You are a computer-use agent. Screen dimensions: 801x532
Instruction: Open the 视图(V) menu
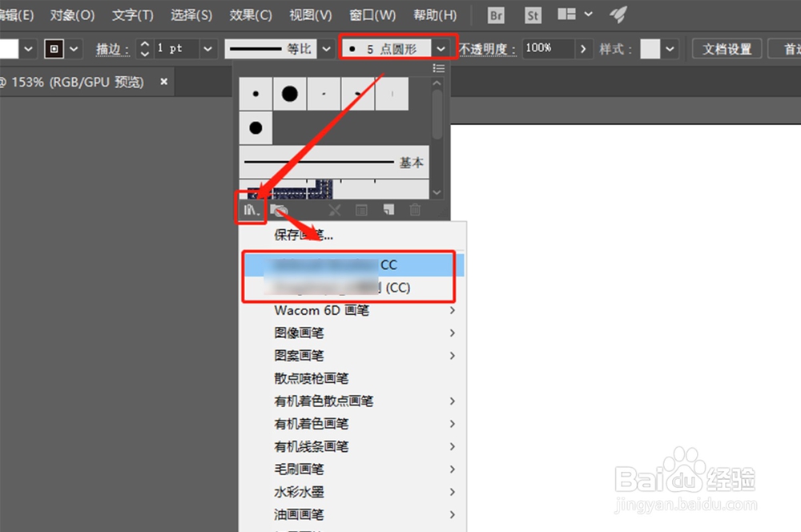[x=311, y=14]
